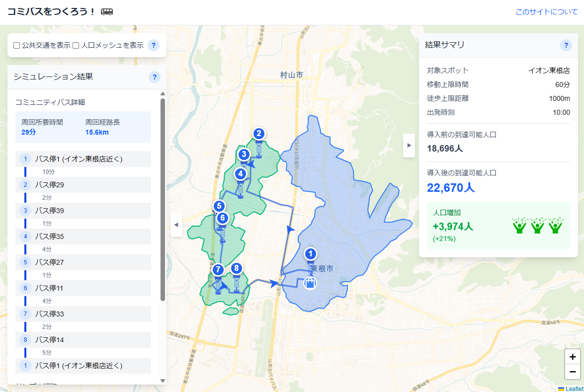Enable 公共交通を表示 checkbox
Viewport: 584px width, 392px height.
click(x=17, y=46)
